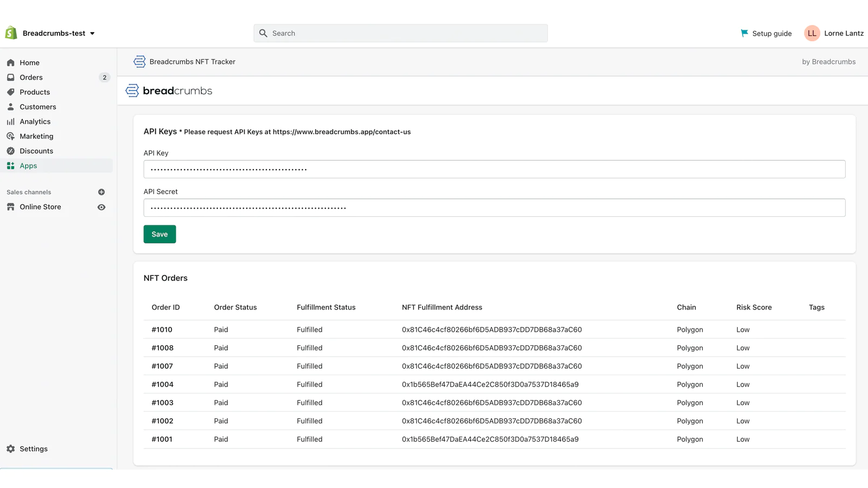Click the Marketing target icon
Screen dimensions: 868x488
(x=10, y=136)
